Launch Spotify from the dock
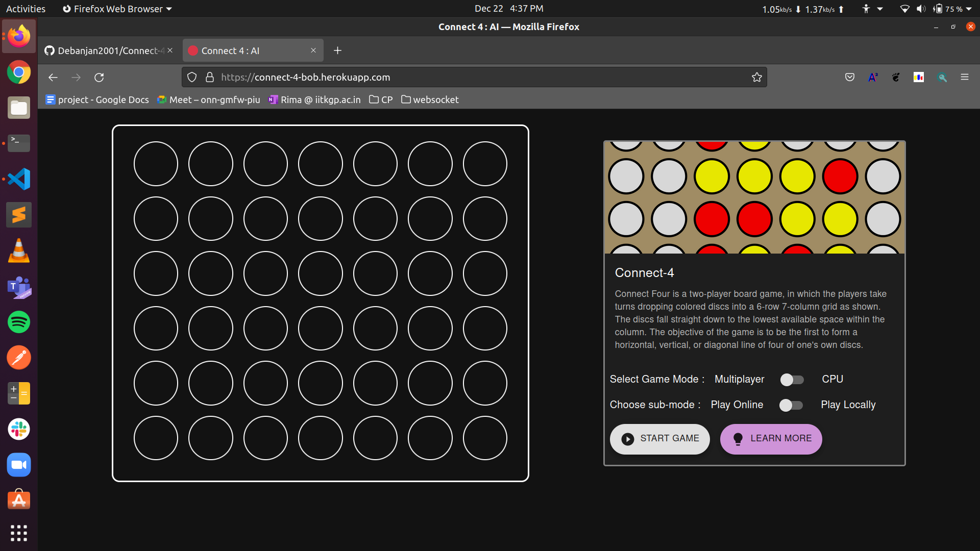980x551 pixels. [x=19, y=322]
